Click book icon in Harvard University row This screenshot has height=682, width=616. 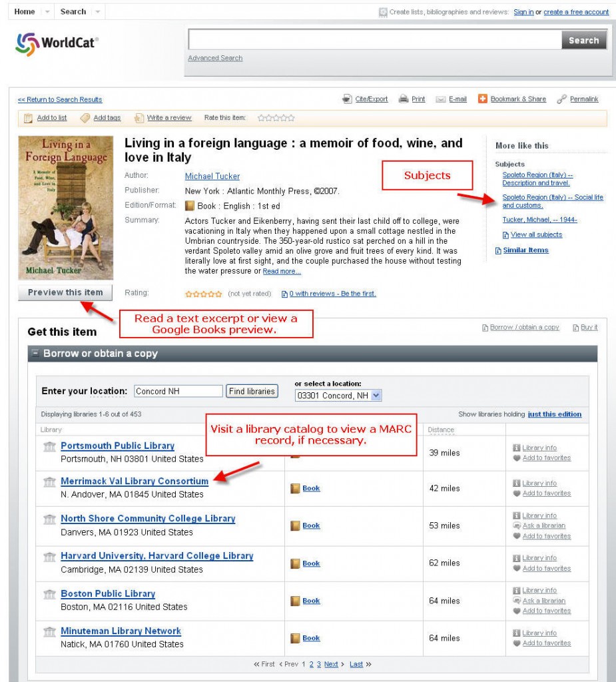tap(295, 563)
